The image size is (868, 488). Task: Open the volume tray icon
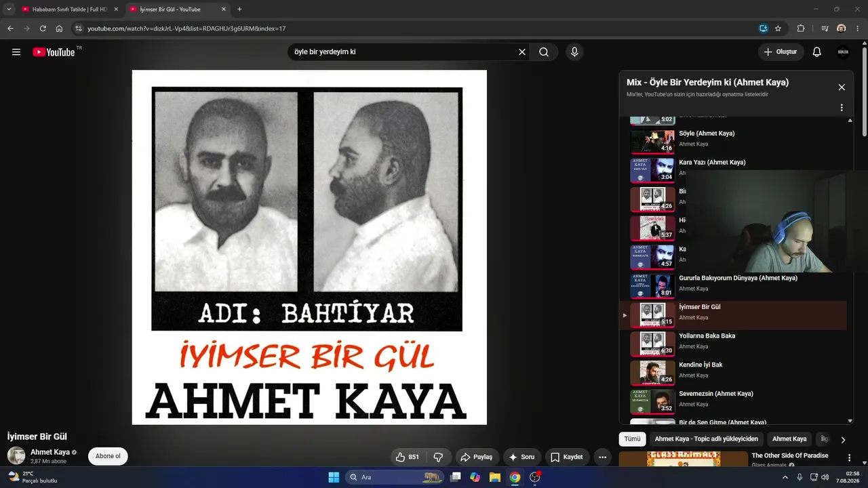pyautogui.click(x=825, y=477)
